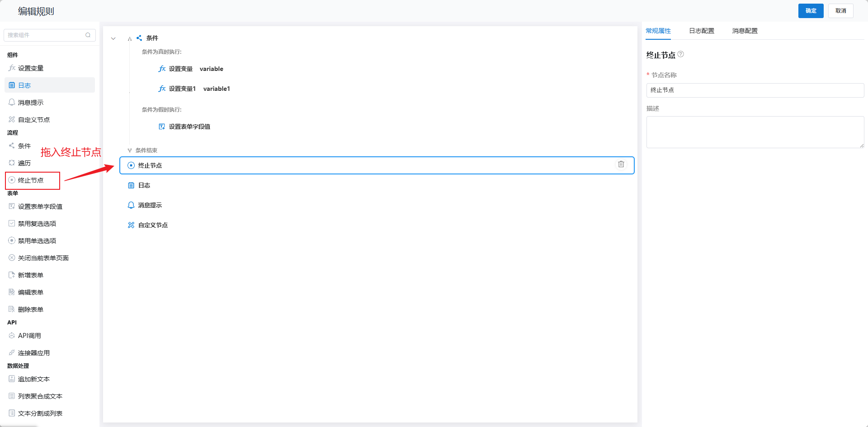Click the 取消 cancel button
The image size is (868, 427).
pos(840,11)
